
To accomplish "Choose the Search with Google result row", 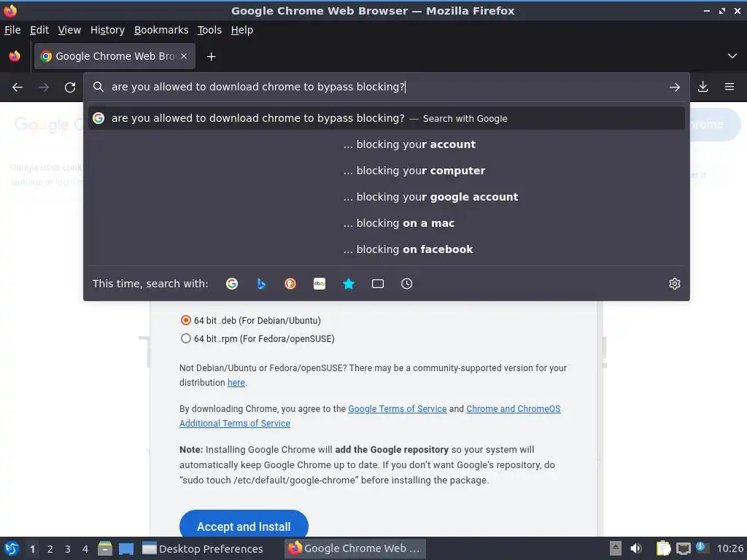I will [x=387, y=118].
